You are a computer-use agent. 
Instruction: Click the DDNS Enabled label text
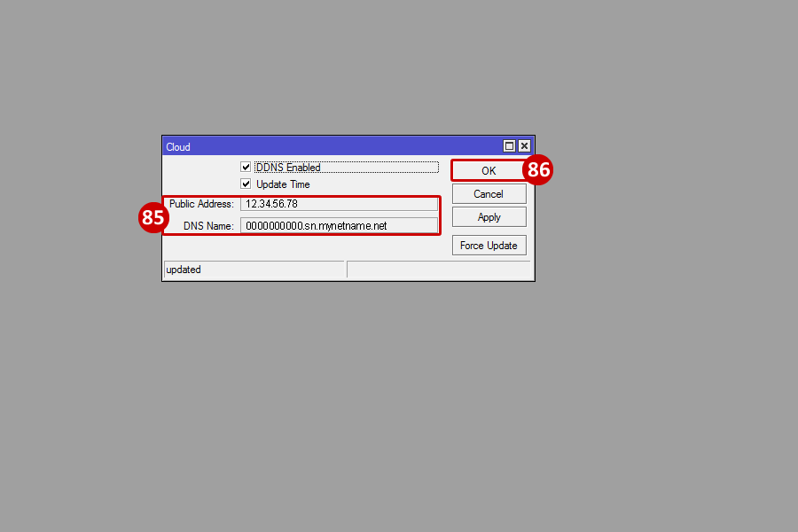point(288,168)
